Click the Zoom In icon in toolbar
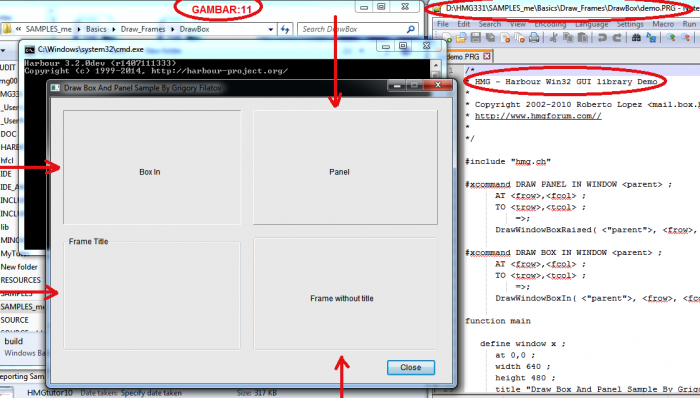 [671, 38]
